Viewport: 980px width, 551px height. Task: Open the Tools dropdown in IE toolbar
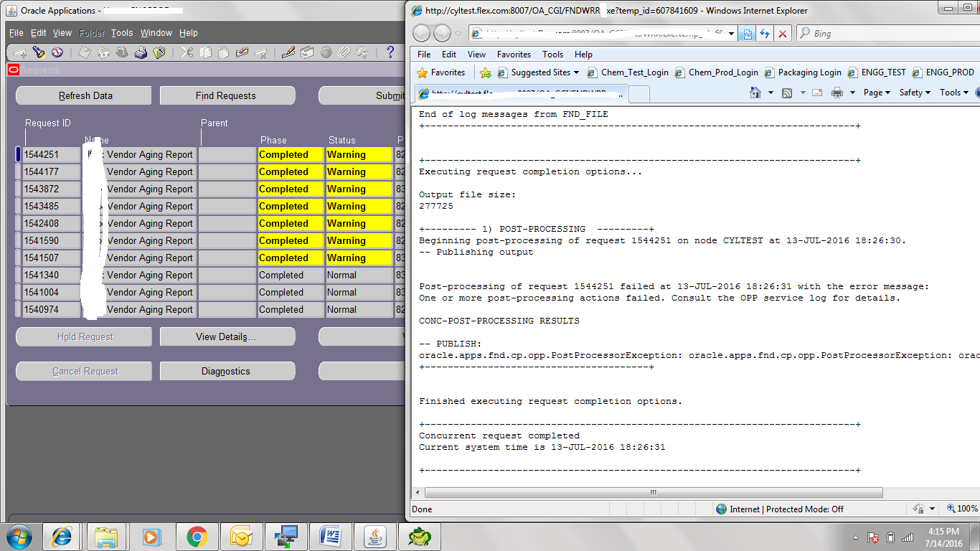951,93
